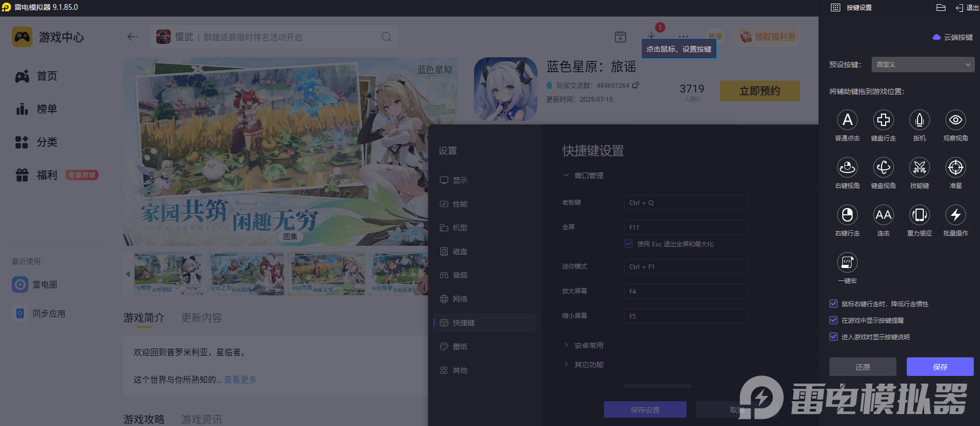Go to 首页 in game center sidebar
The image size is (980, 426).
[36, 76]
